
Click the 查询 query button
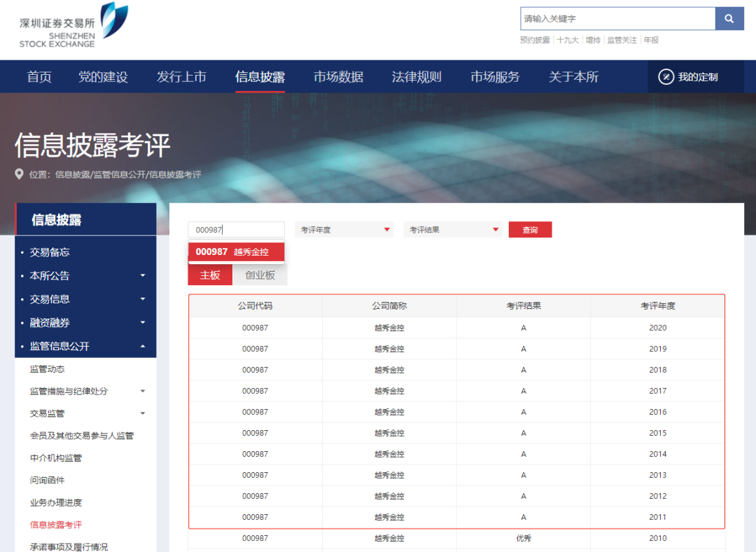[530, 229]
